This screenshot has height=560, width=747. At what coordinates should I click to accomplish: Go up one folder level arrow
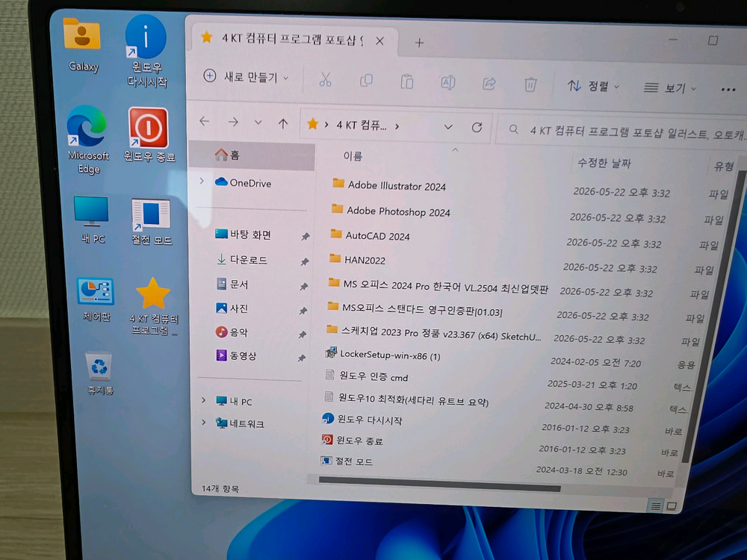click(x=283, y=124)
